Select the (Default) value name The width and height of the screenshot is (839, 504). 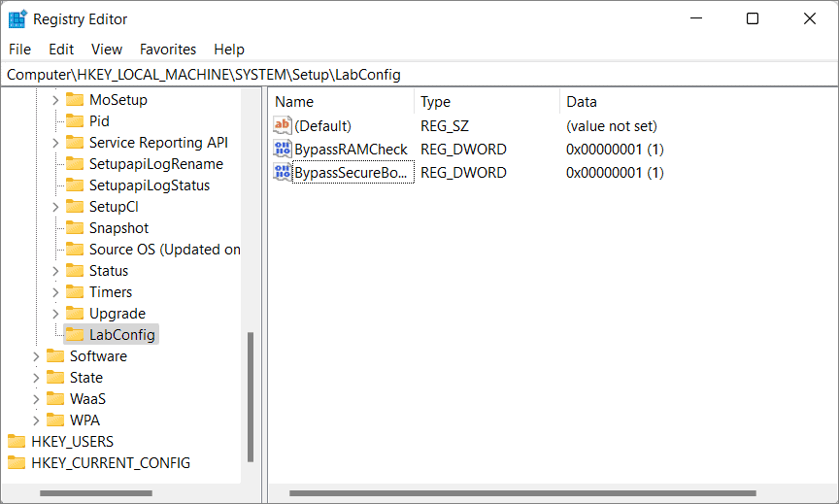[322, 125]
